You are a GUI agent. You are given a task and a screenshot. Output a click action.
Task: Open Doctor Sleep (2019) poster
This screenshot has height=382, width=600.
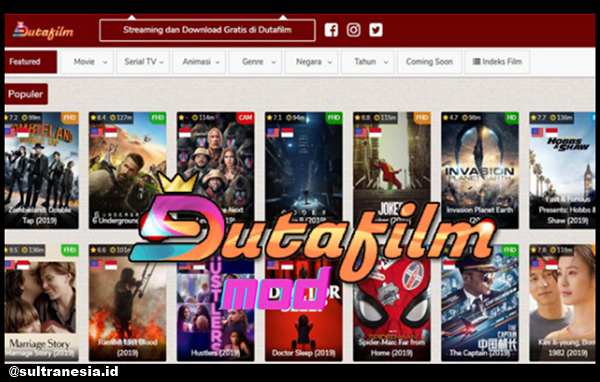click(x=303, y=302)
